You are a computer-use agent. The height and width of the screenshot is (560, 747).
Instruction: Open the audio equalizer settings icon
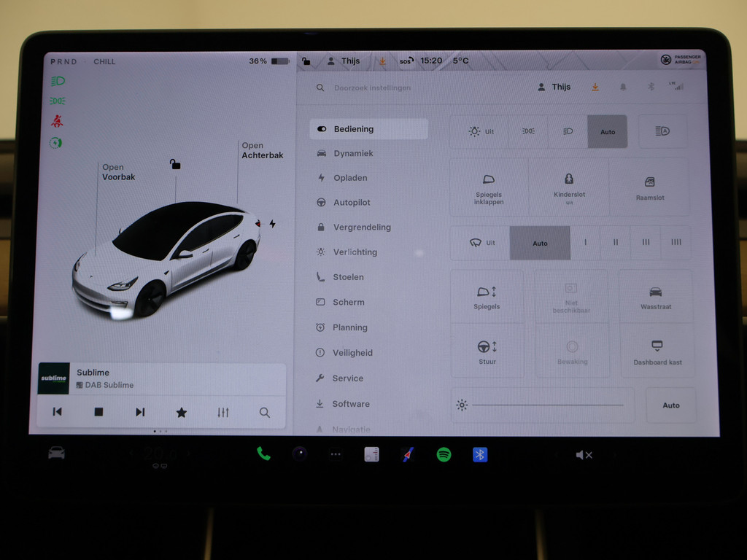point(223,413)
